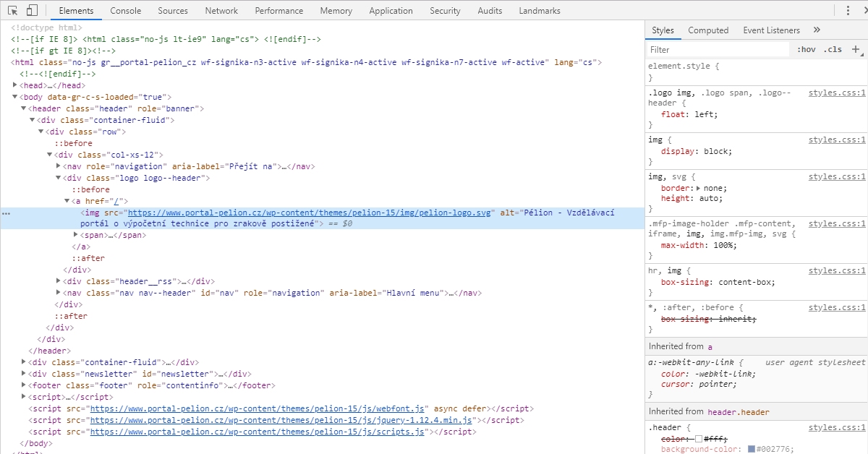Image resolution: width=868 pixels, height=454 pixels.
Task: Open the Network tab
Action: click(221, 11)
